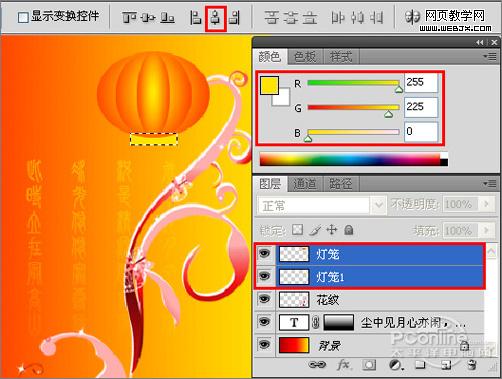Click the mask link chain icon
Viewport: 502px width, 379px height.
point(316,323)
